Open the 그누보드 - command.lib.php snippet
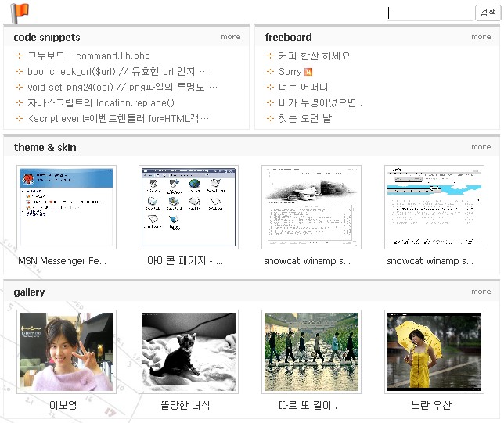The height and width of the screenshot is (423, 504). tap(88, 56)
